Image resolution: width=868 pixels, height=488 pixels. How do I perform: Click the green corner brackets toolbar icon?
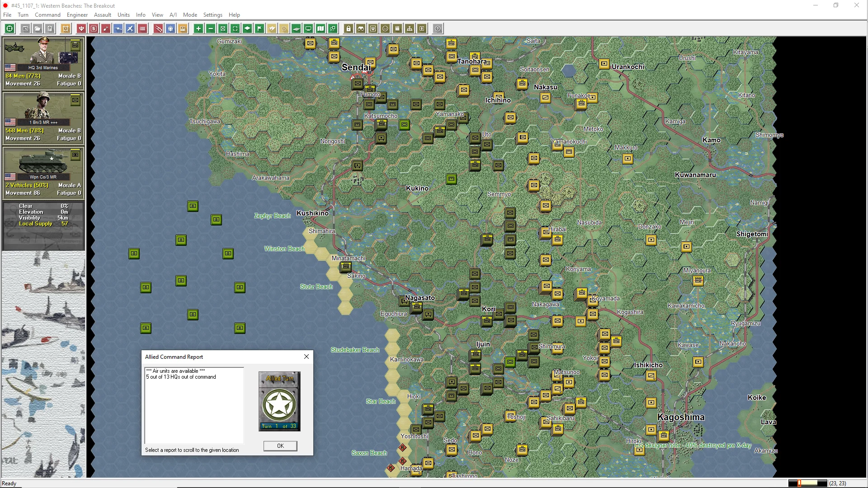(x=235, y=28)
